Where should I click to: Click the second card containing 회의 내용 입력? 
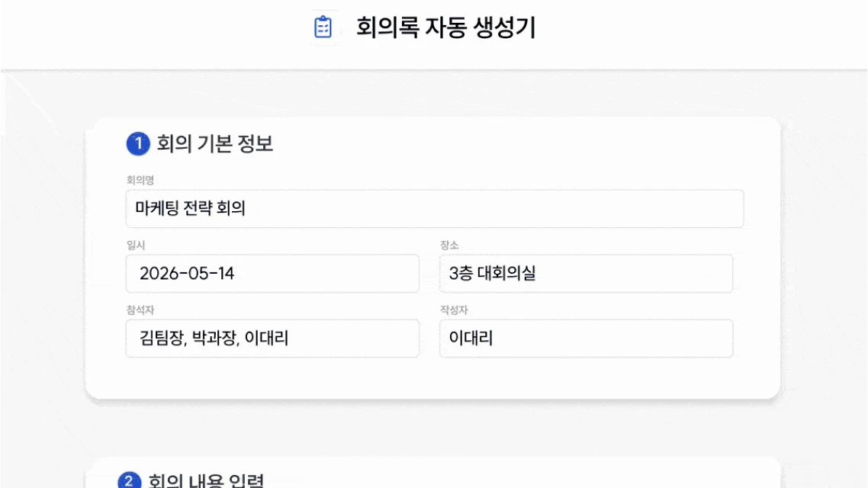click(433, 474)
